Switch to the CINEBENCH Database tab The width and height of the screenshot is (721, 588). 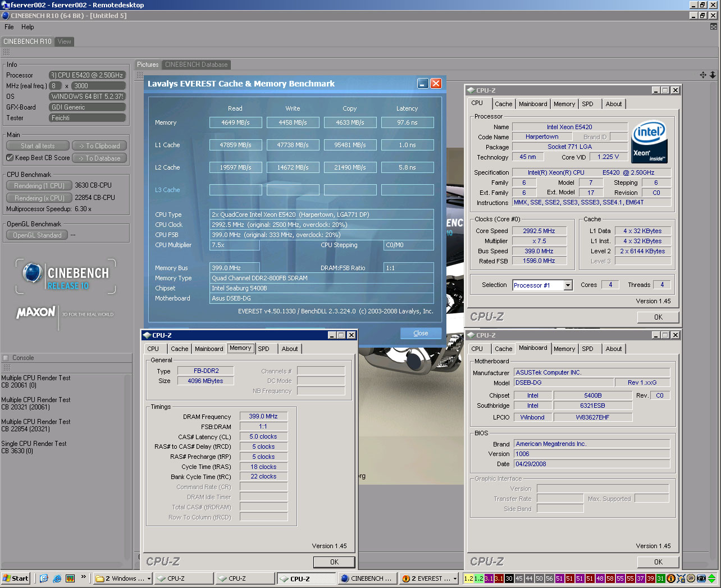click(197, 65)
